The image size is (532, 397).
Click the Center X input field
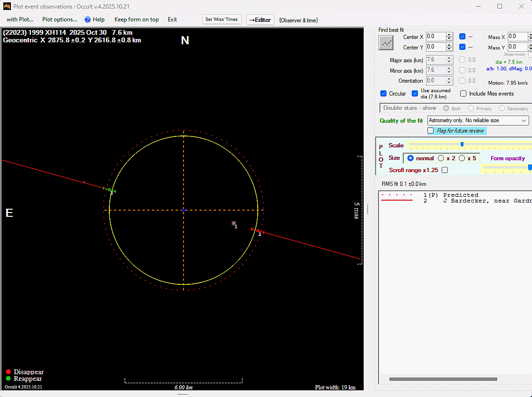(435, 37)
